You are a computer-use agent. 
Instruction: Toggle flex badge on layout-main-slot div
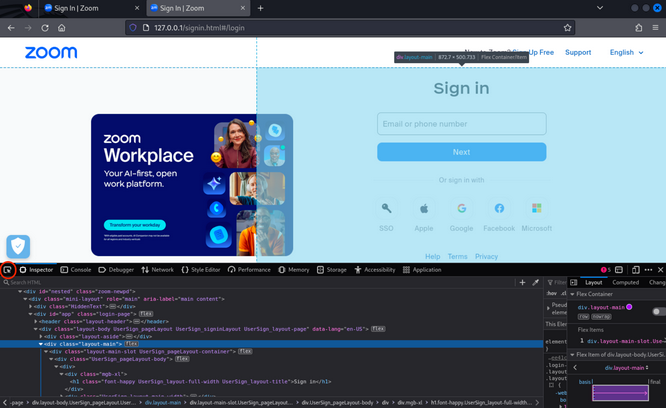245,351
